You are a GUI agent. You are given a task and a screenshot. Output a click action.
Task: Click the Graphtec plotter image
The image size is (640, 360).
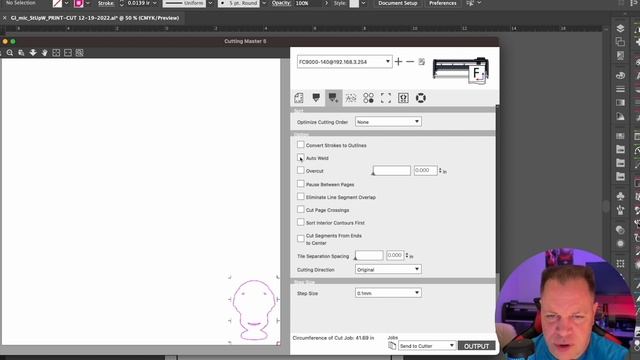point(461,71)
